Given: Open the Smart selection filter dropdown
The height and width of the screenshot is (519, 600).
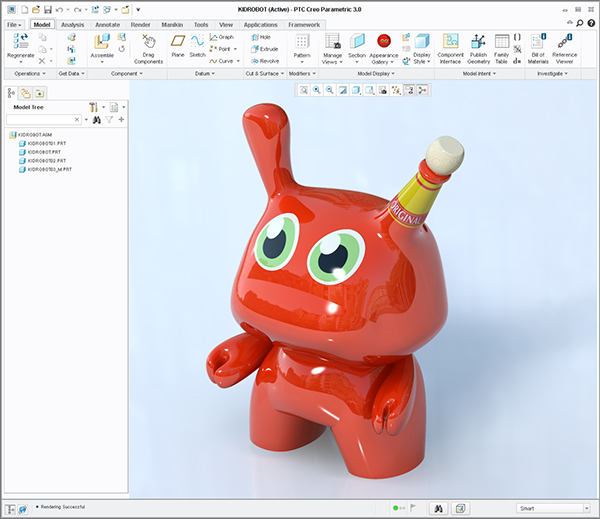Looking at the screenshot, I should pos(587,508).
